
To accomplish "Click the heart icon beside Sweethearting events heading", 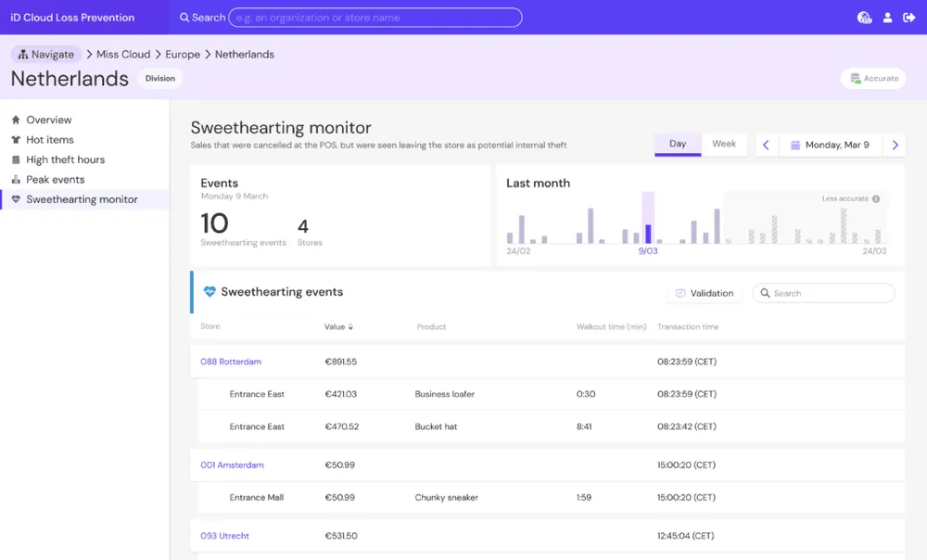I will (210, 291).
